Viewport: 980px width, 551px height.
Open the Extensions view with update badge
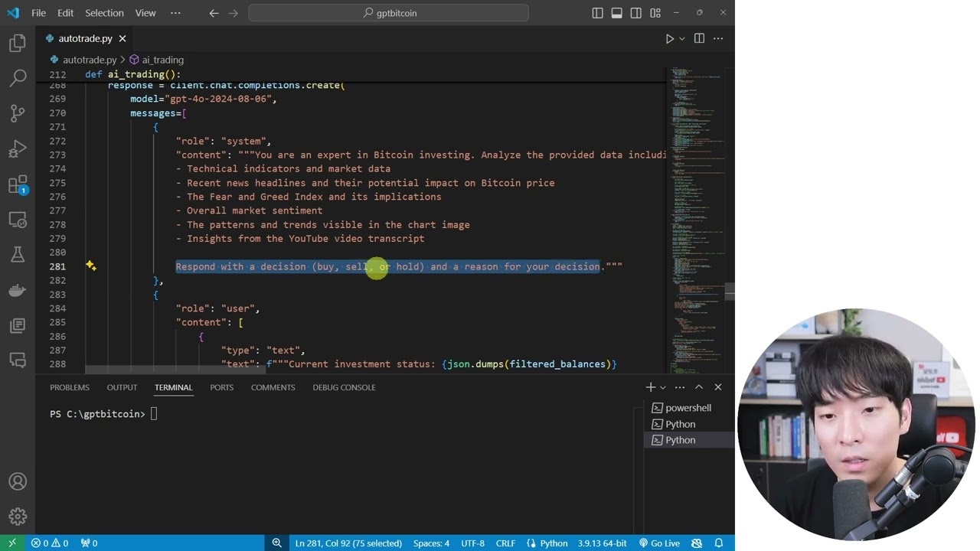(x=18, y=184)
